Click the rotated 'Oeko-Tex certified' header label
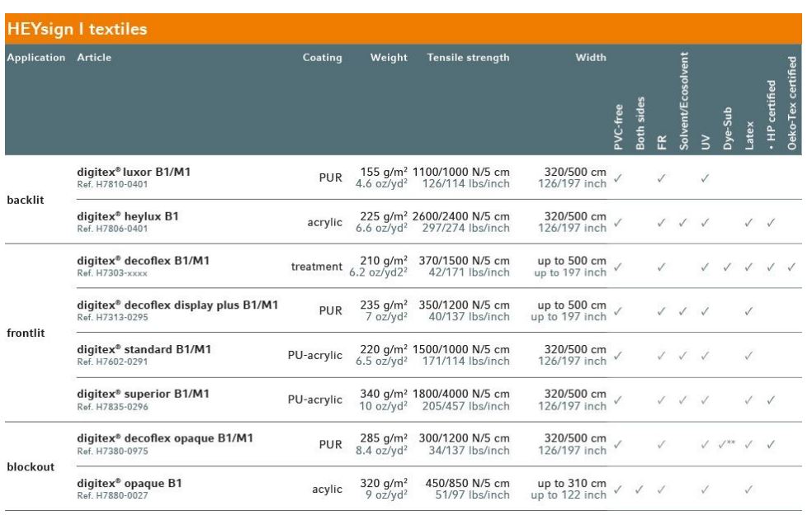This screenshot has width=812, height=525. coord(792,103)
